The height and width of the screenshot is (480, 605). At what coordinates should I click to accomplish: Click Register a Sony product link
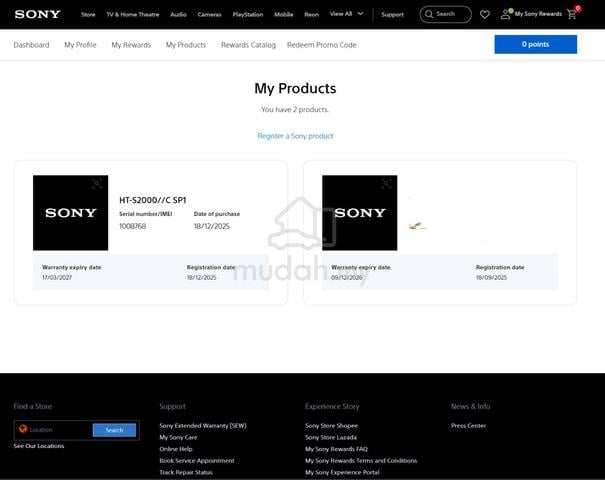pyautogui.click(x=295, y=136)
